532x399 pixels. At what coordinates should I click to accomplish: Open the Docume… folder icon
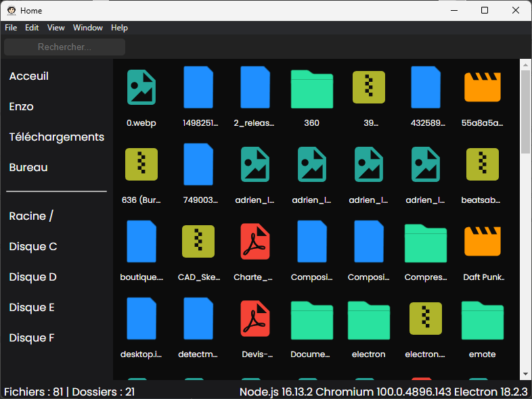pyautogui.click(x=312, y=321)
